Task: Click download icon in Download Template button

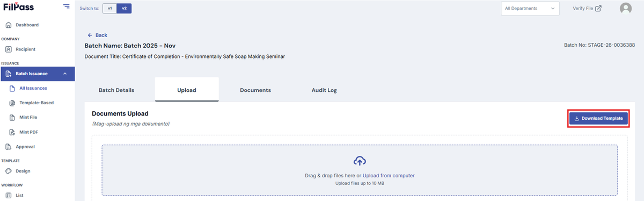Action: click(x=577, y=119)
